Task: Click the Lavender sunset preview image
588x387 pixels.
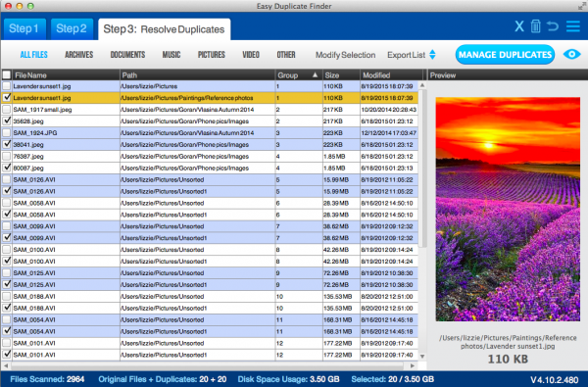Action: [x=508, y=210]
